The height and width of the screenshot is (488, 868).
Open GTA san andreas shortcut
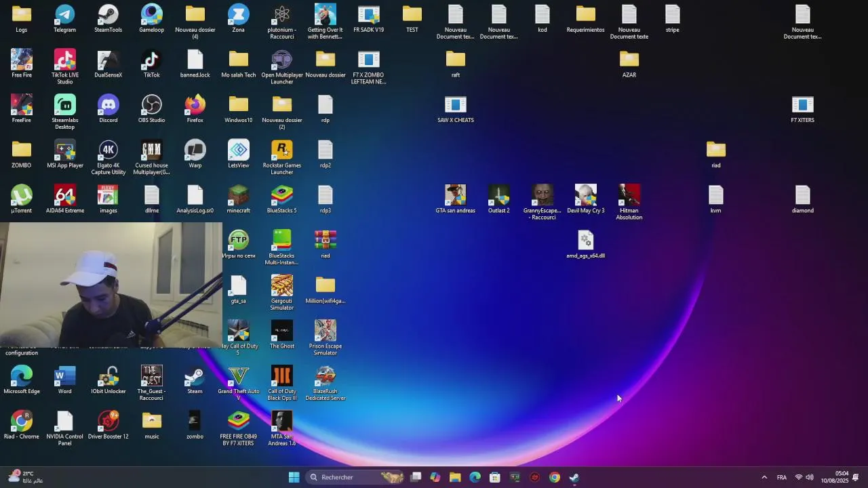(x=456, y=199)
